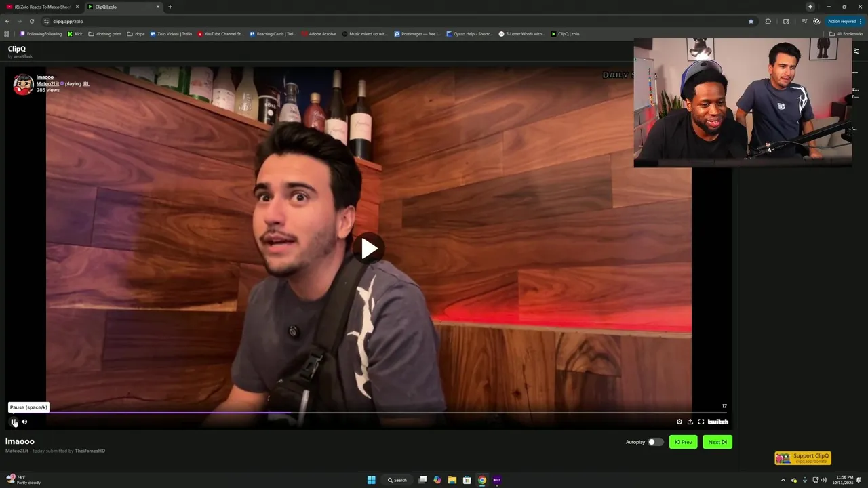Open the ClipQ settings sliders icon

856,52
